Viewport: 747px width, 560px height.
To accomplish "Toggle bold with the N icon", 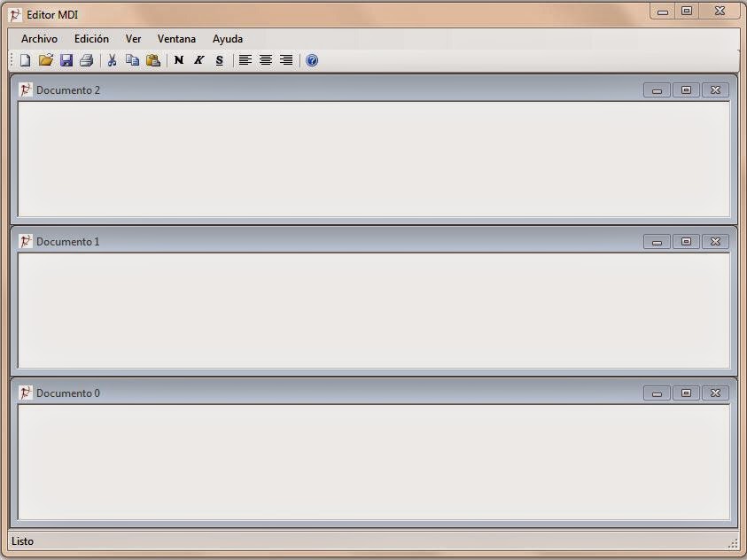I will (179, 60).
